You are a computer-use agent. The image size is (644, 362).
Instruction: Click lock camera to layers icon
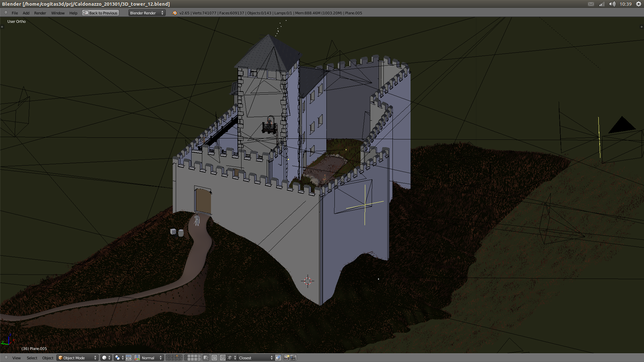pos(206,358)
